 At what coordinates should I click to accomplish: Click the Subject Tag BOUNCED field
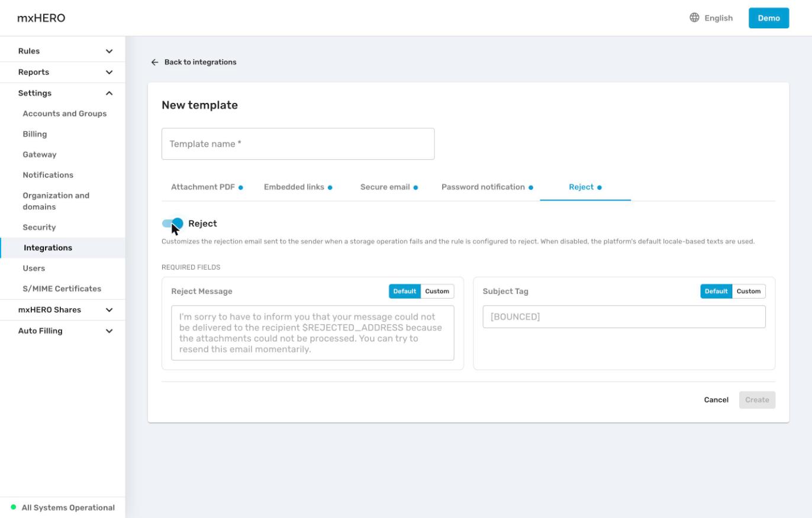coord(624,316)
